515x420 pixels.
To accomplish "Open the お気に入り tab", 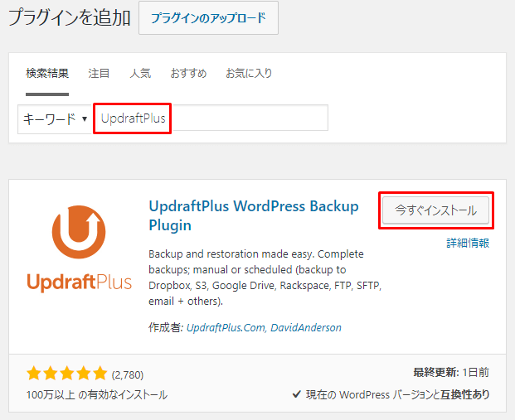I will pyautogui.click(x=249, y=73).
